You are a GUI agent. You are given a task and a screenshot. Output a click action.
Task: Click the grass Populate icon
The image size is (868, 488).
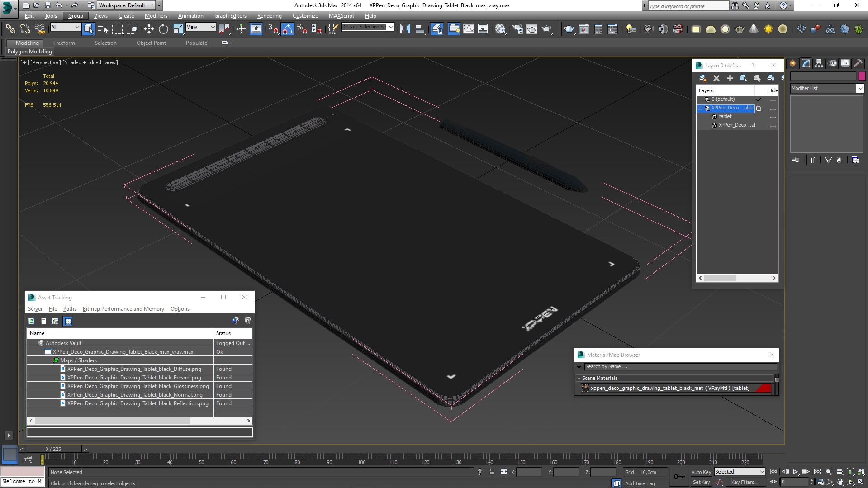(x=859, y=29)
